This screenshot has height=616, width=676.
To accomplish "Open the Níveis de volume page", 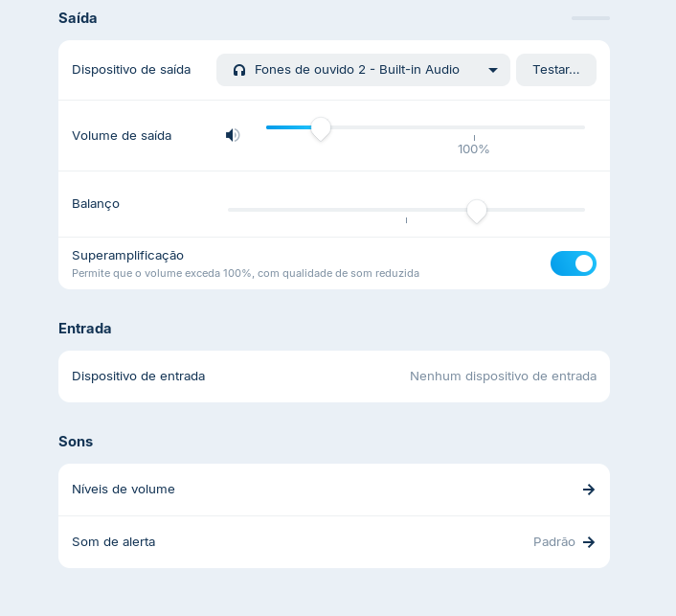I will point(124,490).
